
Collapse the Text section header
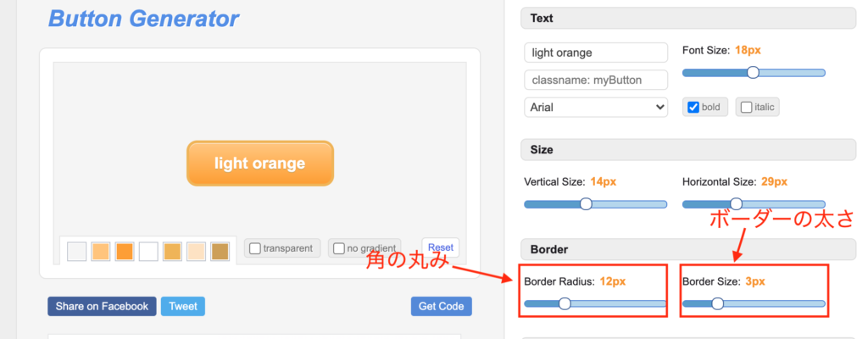[x=688, y=19]
